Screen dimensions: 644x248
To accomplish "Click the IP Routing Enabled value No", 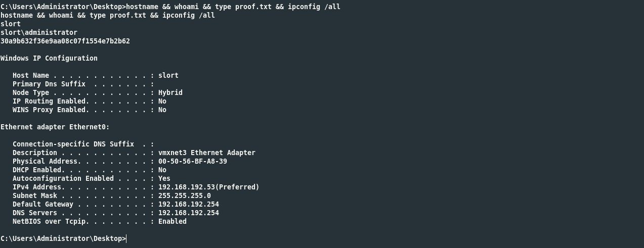I will pyautogui.click(x=162, y=101).
